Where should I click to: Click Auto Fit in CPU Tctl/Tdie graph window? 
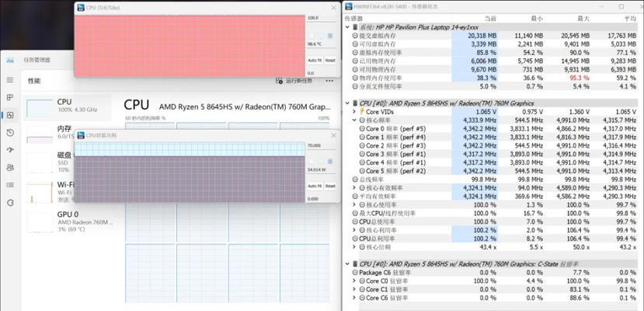coord(315,60)
